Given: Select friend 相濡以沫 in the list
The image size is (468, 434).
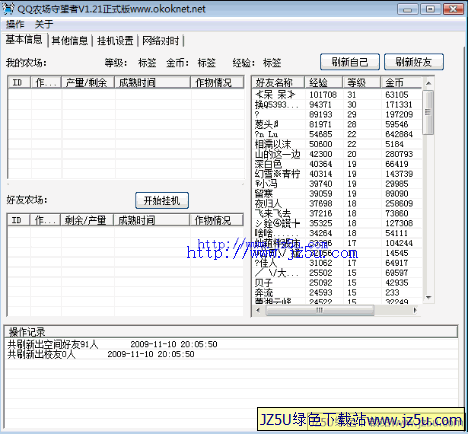Looking at the screenshot, I should coord(337,144).
